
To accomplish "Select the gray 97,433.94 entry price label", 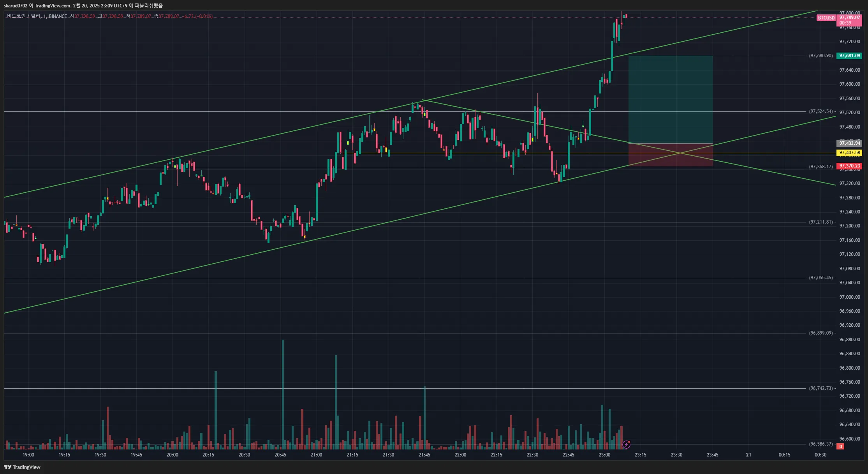I will pyautogui.click(x=849, y=143).
